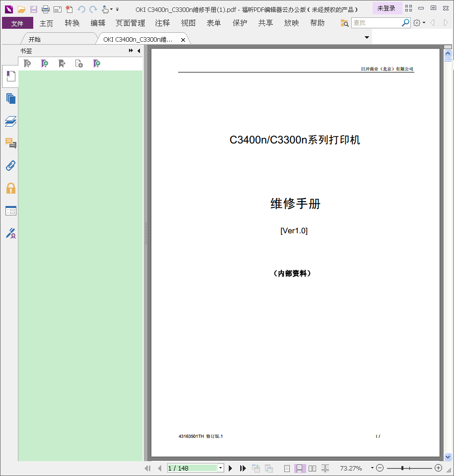The width and height of the screenshot is (454, 476).
Task: Open the 文件 menu
Action: tap(17, 23)
